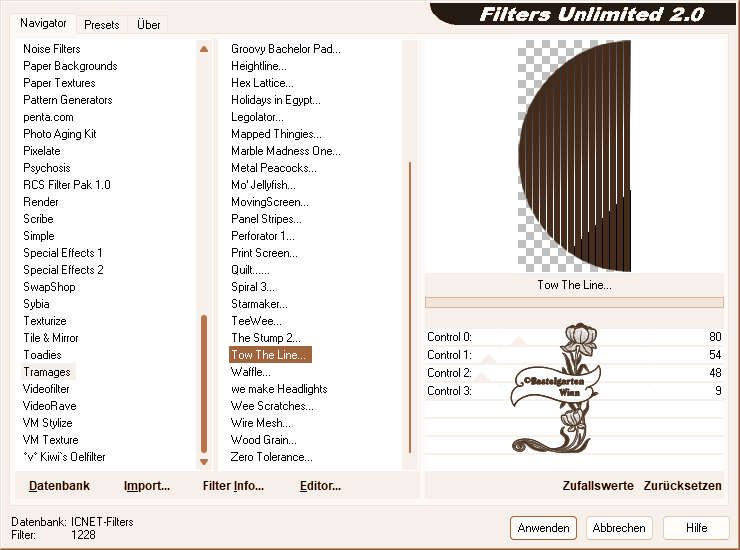Select the Render category
740x550 pixels.
41,202
